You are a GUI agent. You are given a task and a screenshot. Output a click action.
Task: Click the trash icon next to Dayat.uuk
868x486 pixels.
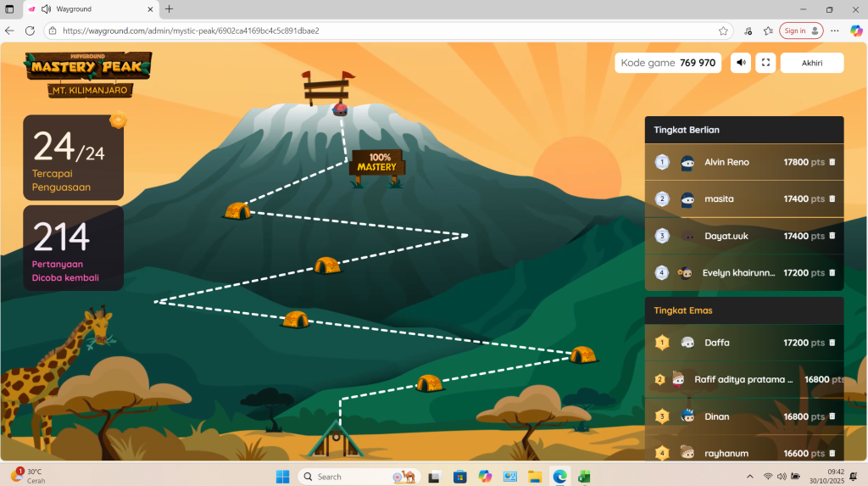coord(832,237)
